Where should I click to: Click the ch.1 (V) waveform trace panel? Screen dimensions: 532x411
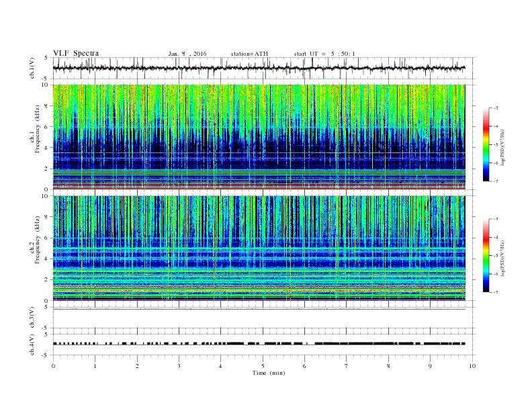point(263,68)
